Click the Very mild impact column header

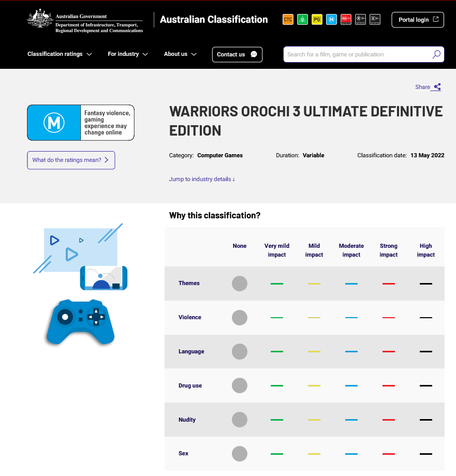(x=277, y=250)
